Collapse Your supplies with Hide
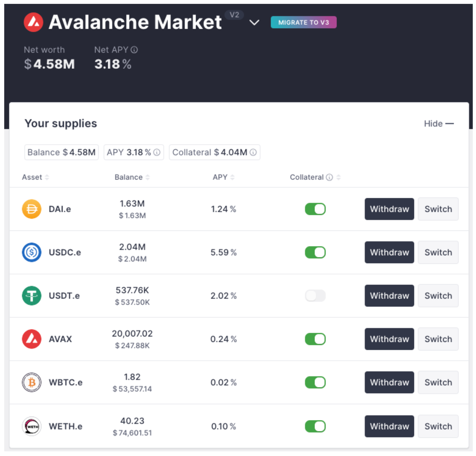 (439, 124)
